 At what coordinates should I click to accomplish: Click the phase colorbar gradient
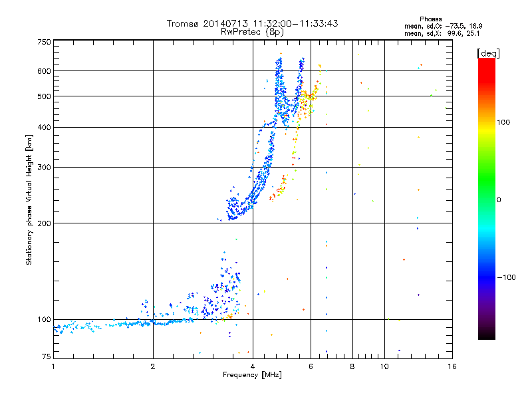point(487,198)
